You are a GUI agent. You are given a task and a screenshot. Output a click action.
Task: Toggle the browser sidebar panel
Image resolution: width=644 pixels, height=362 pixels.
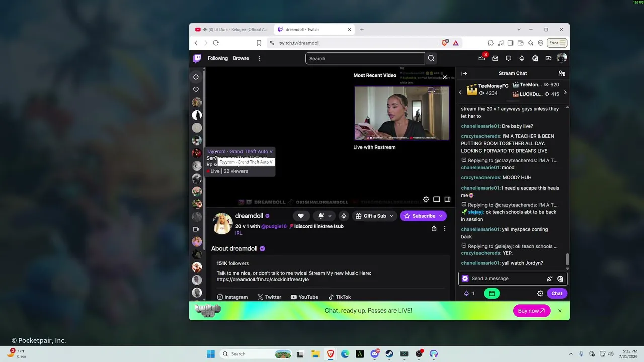point(510,43)
